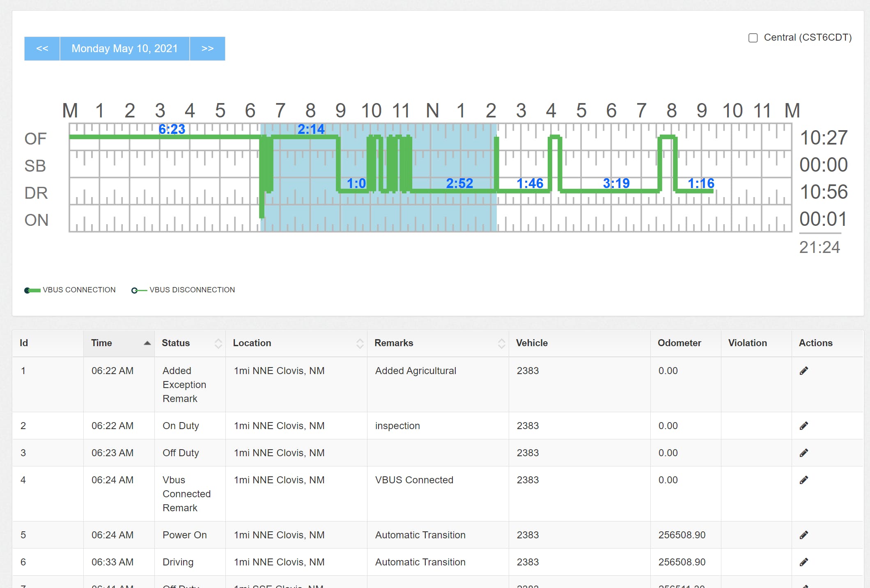Screen dimensions: 870x588
Task: Edit the 06:23 AM Off Duty entry
Action: click(x=803, y=453)
